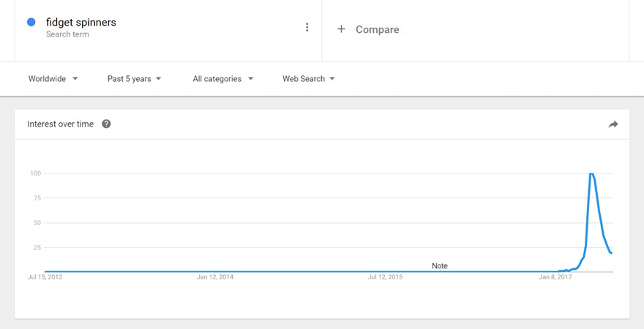Click the help icon next to Interest over time
Screen dimensions: 644x329
point(106,124)
